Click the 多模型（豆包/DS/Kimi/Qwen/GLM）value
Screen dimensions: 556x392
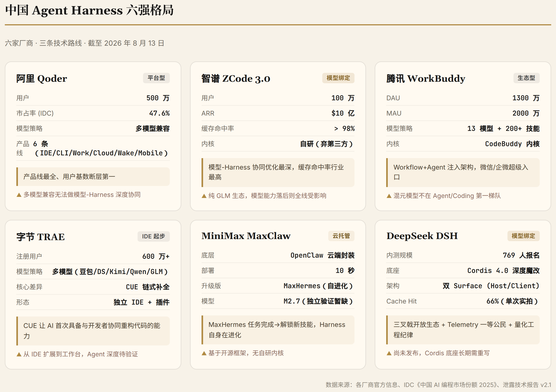click(111, 272)
